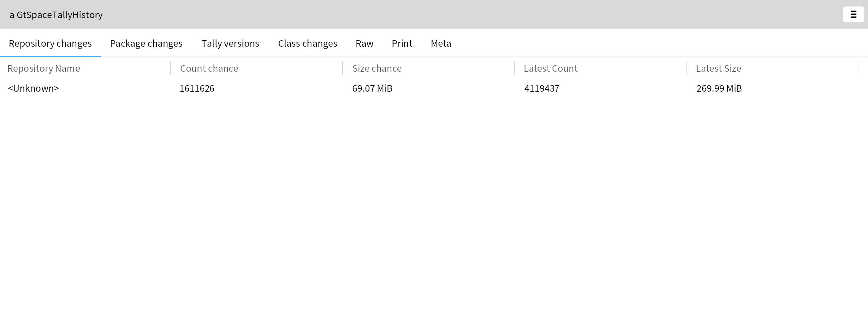868x326 pixels.
Task: Click the 1611626 count change cell
Action: [197, 88]
